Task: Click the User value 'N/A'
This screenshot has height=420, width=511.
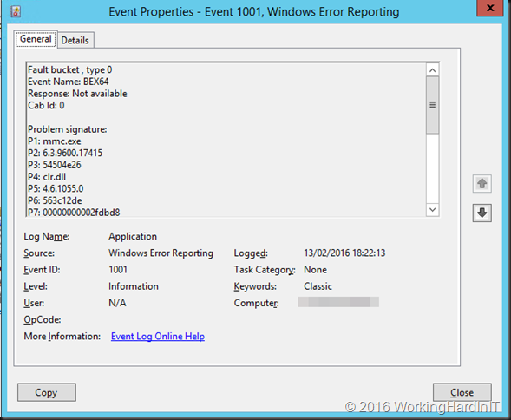Action: (117, 303)
